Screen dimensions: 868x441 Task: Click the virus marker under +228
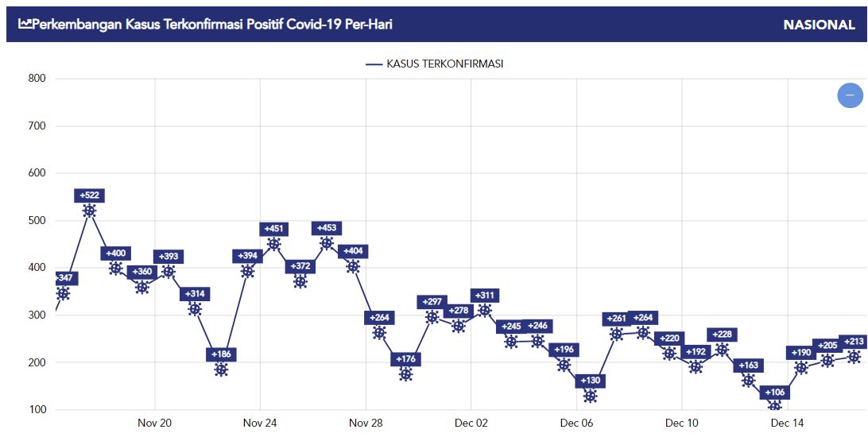[722, 350]
